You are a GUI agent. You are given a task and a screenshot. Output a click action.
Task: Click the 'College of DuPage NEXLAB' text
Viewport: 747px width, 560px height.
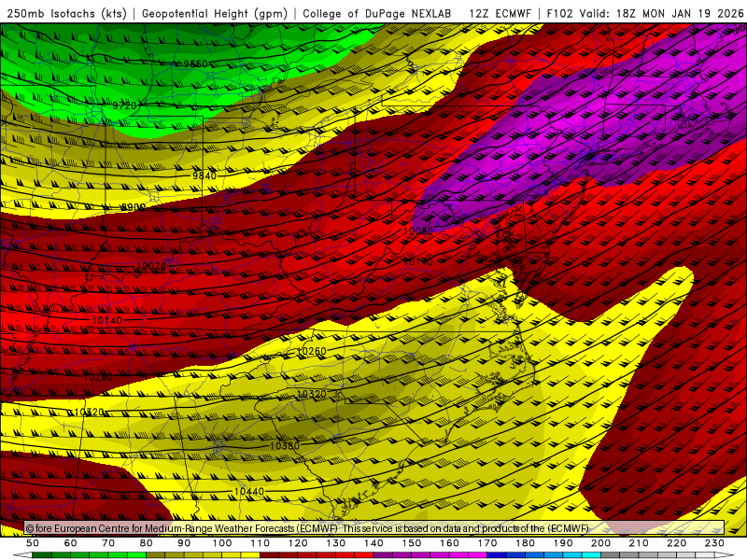(x=377, y=14)
